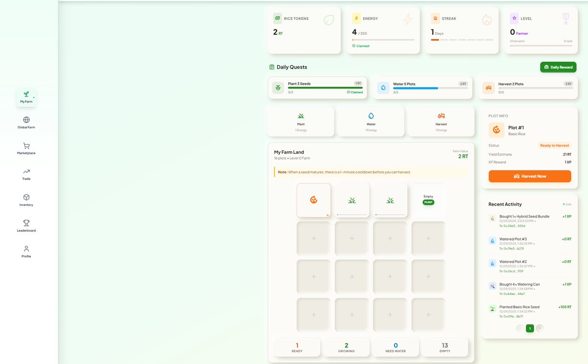Screen dimensions: 588x364
Task: Open transaction link Tx: 0x26cd...1159
Action: [x=511, y=271]
